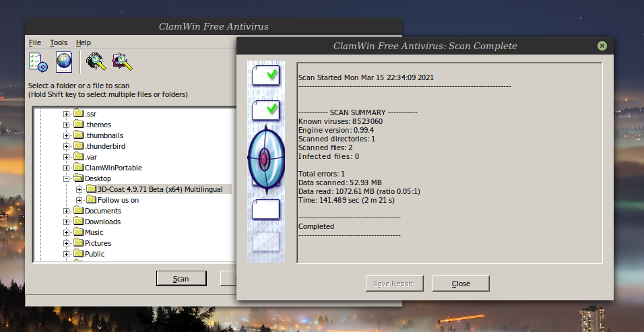Expand the .thunderbird folder node
The width and height of the screenshot is (644, 332).
tap(66, 146)
